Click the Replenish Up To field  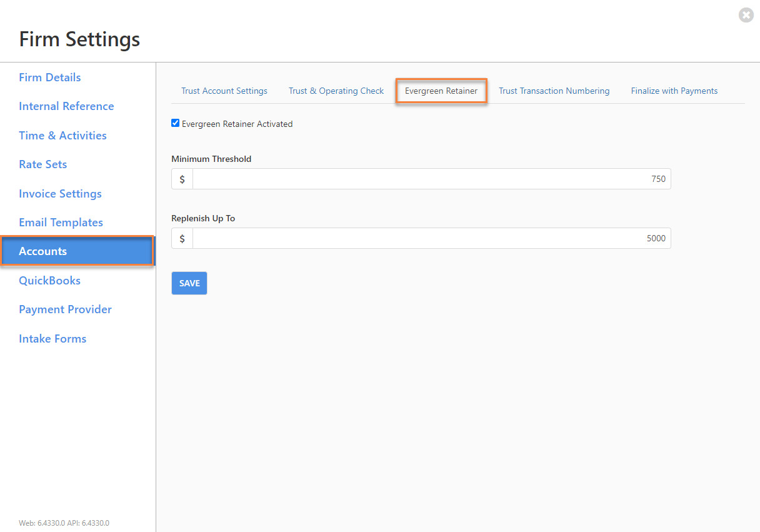(431, 238)
